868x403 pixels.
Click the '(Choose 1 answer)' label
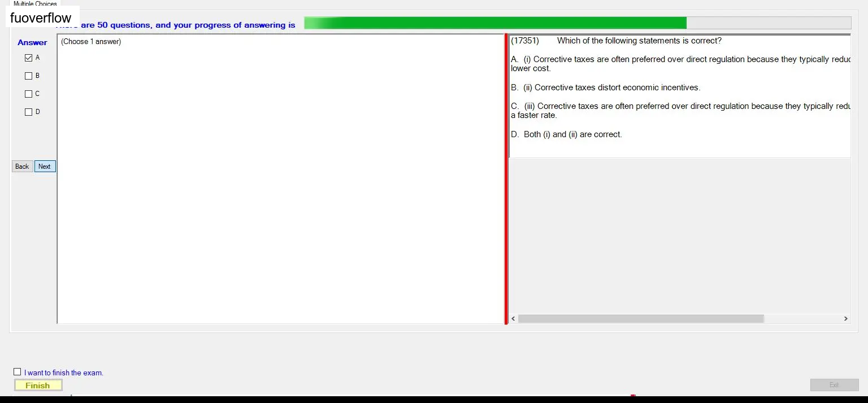91,42
